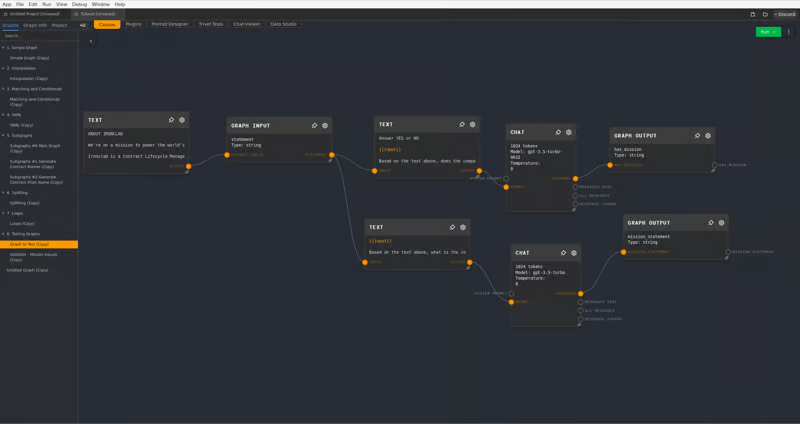Expand the 1. Simple Graph folder arrow
Viewport: 800px width, 424px height.
(3, 47)
